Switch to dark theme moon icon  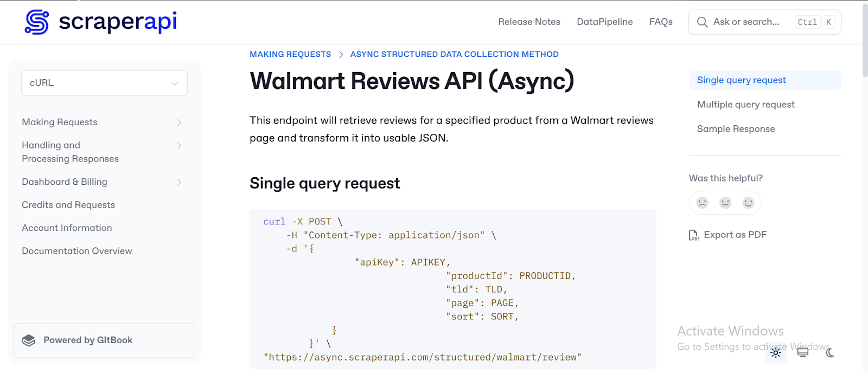(x=830, y=353)
